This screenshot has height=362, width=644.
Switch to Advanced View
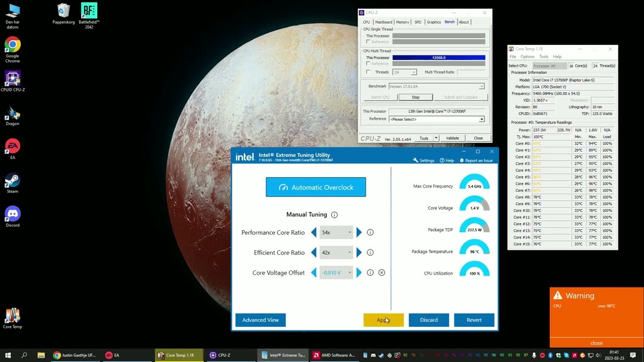pyautogui.click(x=261, y=320)
